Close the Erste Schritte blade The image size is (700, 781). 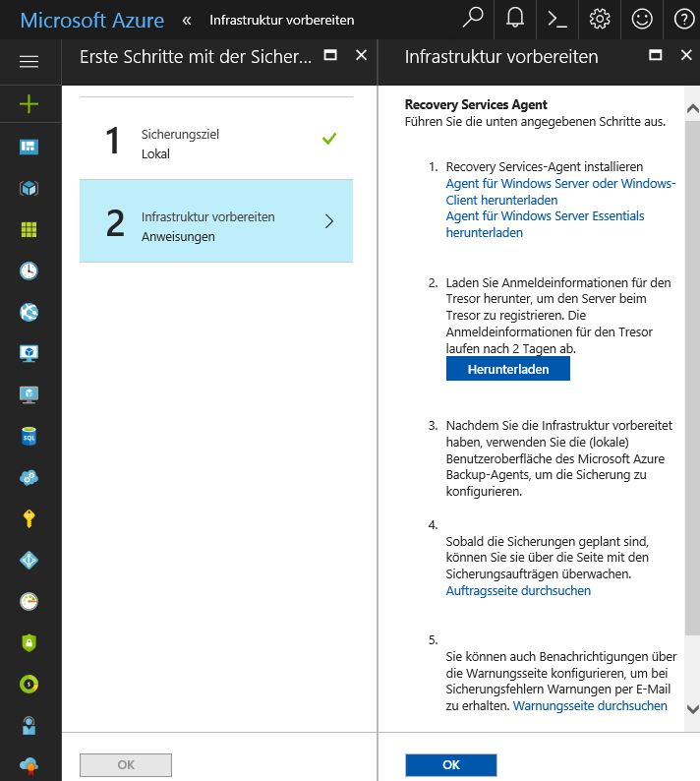pyautogui.click(x=362, y=55)
